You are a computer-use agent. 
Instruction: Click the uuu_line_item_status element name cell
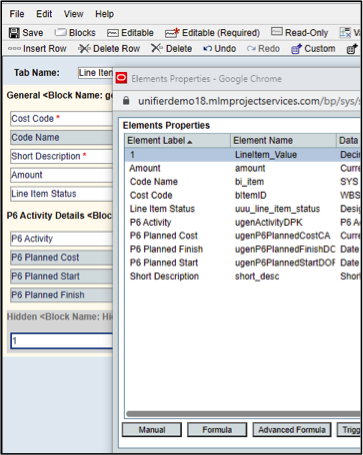277,209
